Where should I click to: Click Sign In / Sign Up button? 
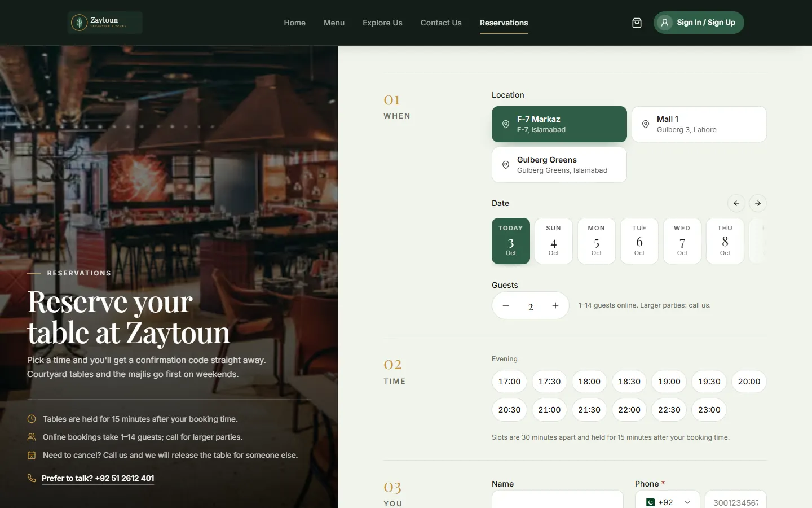(699, 23)
